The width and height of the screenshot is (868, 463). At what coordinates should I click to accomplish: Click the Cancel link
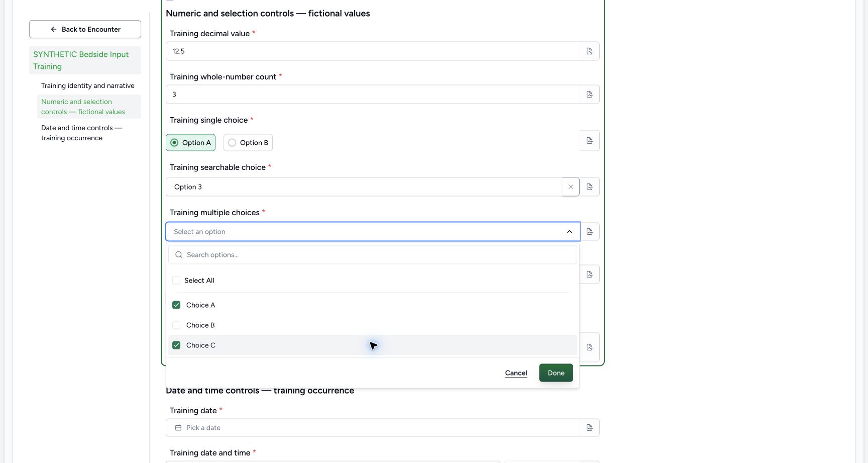[x=516, y=373]
